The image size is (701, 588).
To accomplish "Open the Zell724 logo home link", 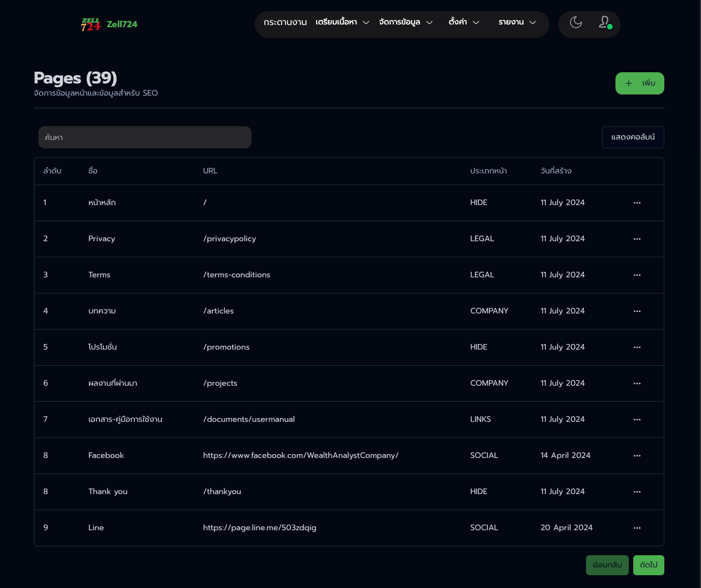I will [109, 24].
